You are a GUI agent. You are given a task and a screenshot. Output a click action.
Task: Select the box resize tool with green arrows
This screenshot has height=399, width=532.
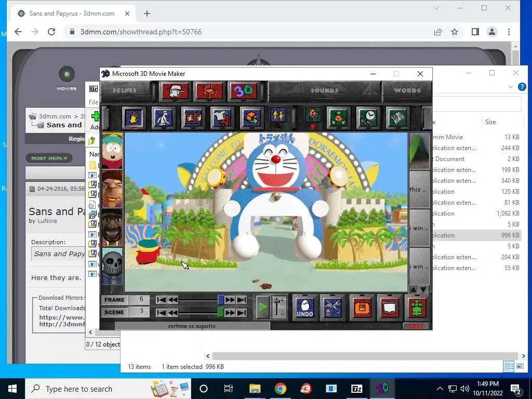[x=339, y=117]
